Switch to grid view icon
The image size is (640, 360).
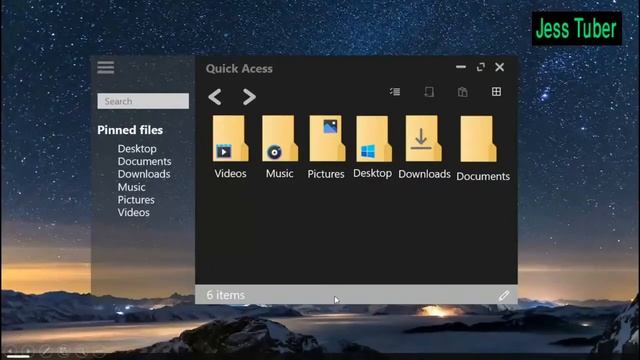click(496, 92)
